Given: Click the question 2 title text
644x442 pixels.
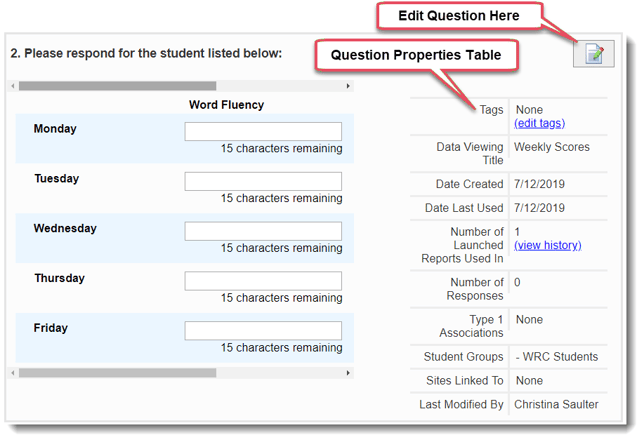Looking at the screenshot, I should (146, 53).
